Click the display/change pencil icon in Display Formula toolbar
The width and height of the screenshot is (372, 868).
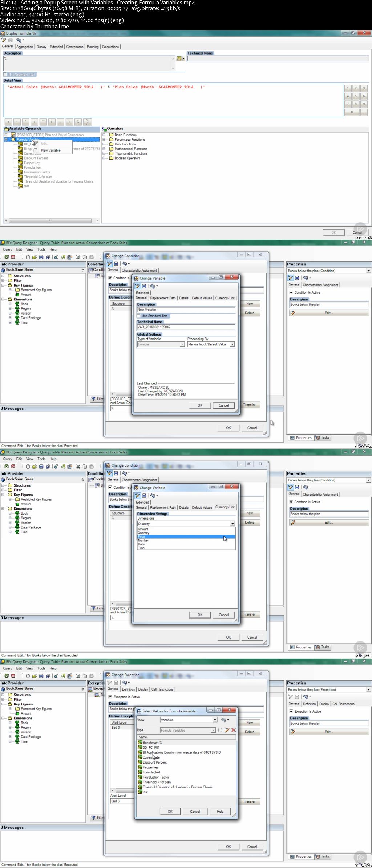click(4, 40)
